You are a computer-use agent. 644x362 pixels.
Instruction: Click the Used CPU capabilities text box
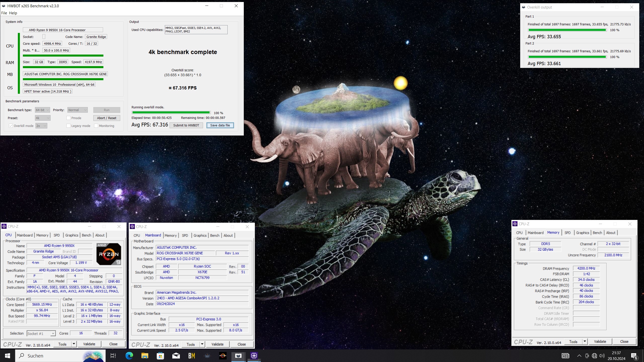[196, 30]
